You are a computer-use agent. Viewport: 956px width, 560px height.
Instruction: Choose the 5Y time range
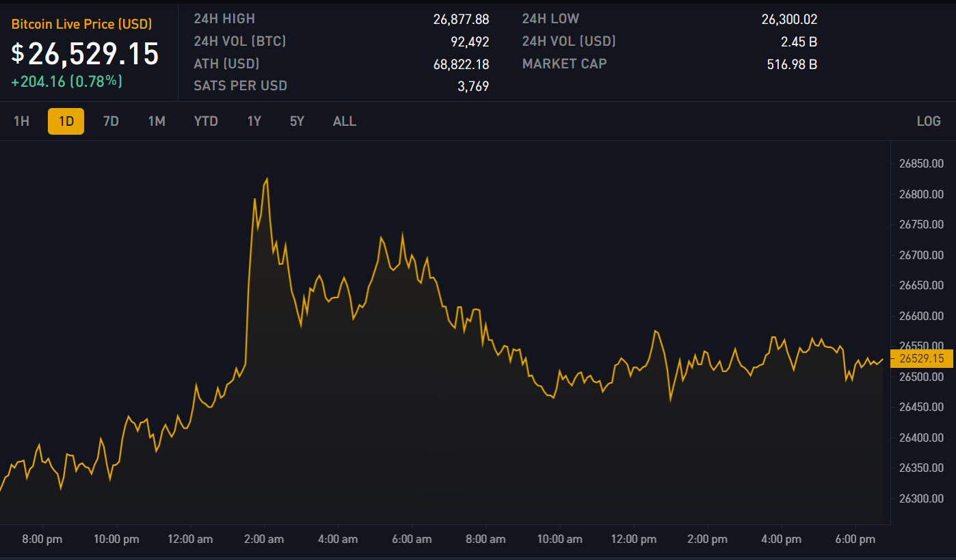pyautogui.click(x=297, y=121)
